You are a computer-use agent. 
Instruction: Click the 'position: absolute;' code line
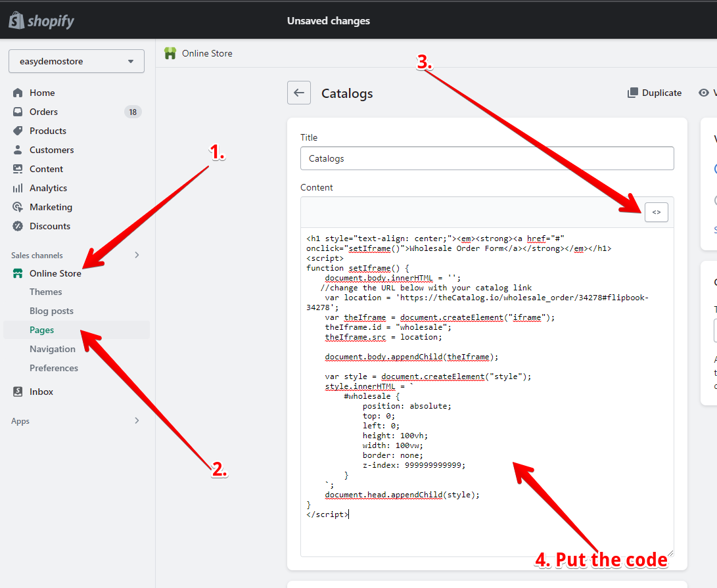click(x=407, y=406)
